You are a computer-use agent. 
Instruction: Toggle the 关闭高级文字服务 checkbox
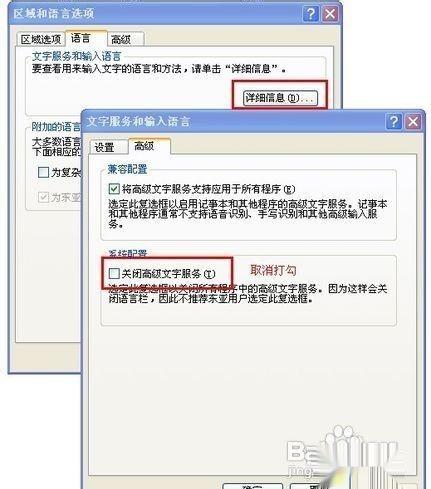(x=114, y=273)
